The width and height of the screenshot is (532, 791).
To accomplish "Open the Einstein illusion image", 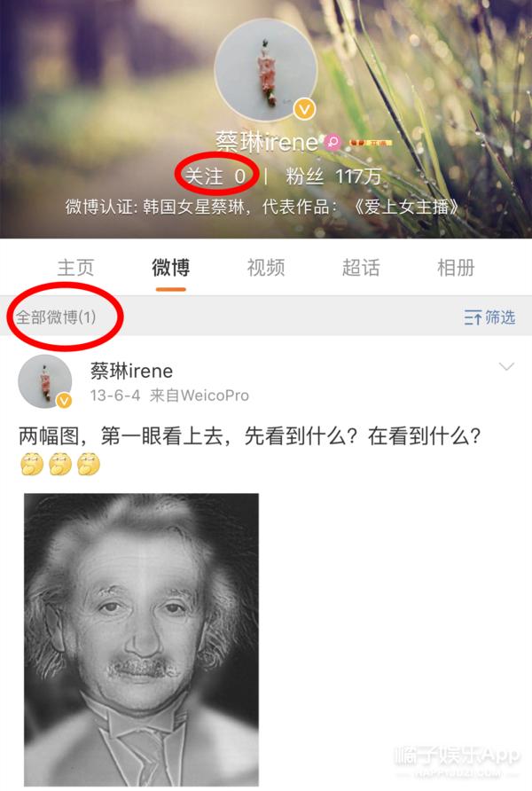I will click(x=142, y=639).
